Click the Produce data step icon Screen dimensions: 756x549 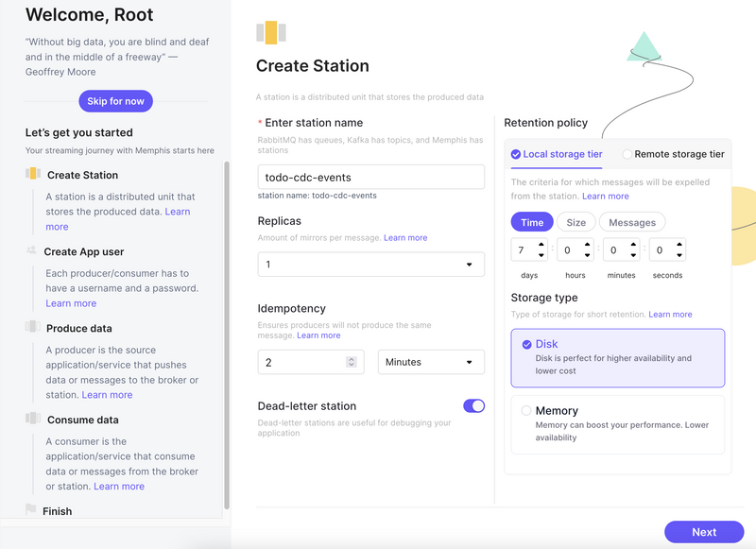click(33, 328)
